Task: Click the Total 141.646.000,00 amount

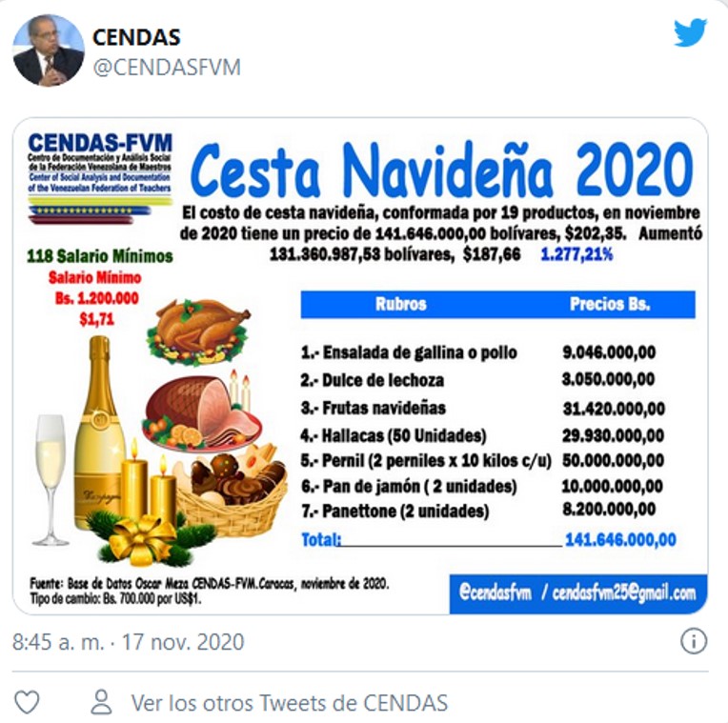Action: tap(620, 539)
